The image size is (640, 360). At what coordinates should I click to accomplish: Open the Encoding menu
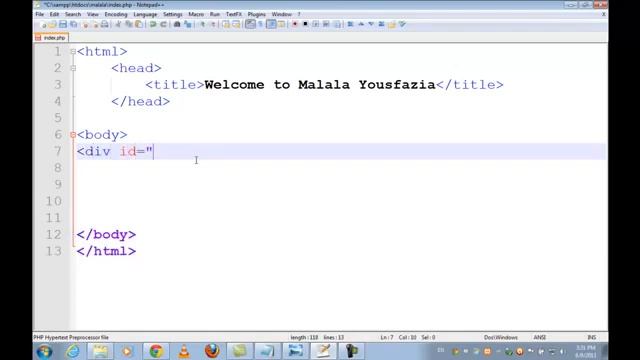coord(116,14)
